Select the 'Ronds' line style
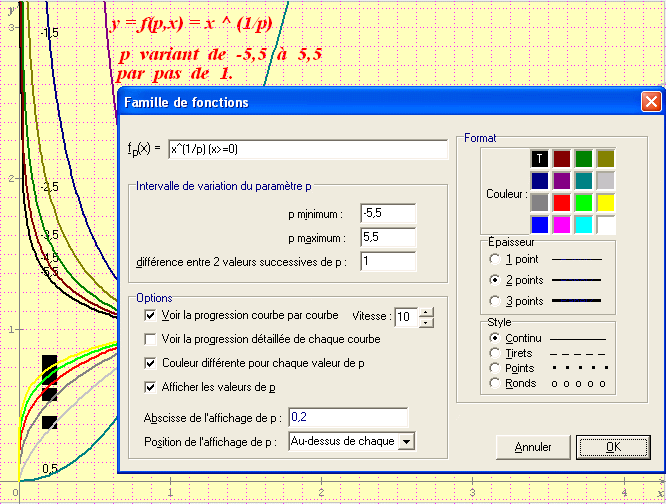Screen dimensions: 666x504 (495, 383)
